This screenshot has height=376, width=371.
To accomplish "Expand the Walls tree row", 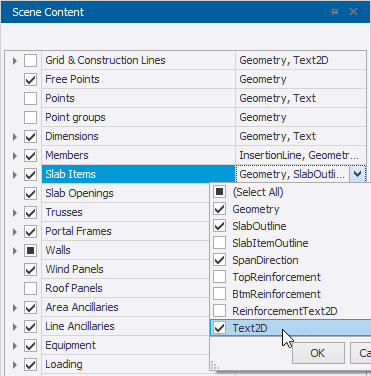I will pos(15,251).
